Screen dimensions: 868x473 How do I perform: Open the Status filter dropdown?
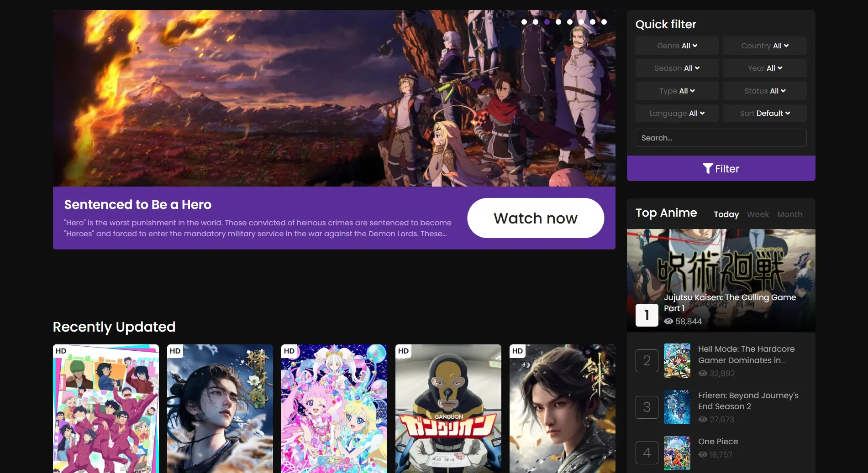(765, 91)
